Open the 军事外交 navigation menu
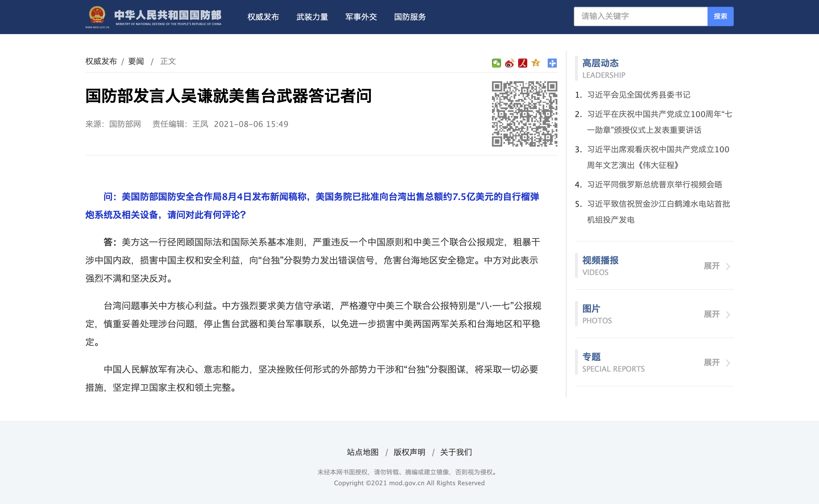This screenshot has width=819, height=504. (361, 17)
